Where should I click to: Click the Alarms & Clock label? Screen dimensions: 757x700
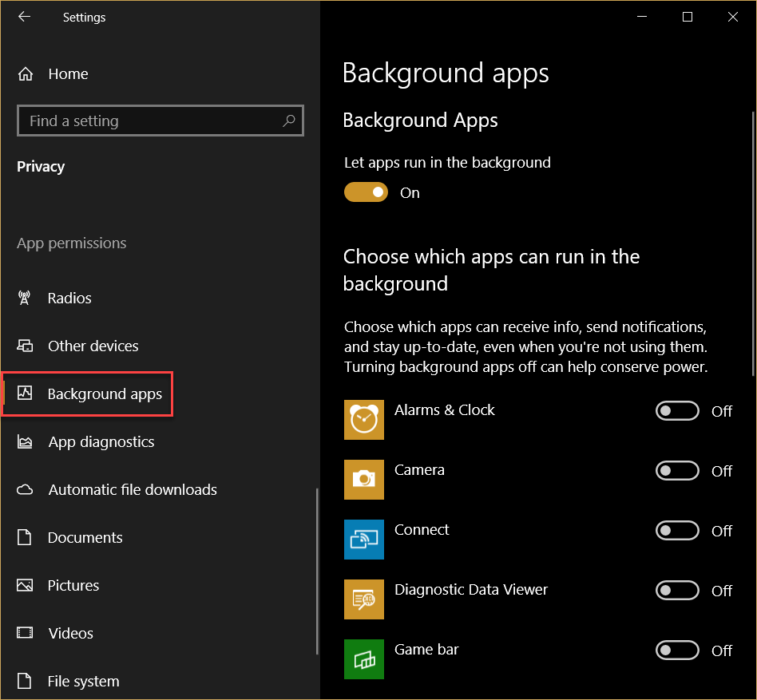click(x=444, y=410)
